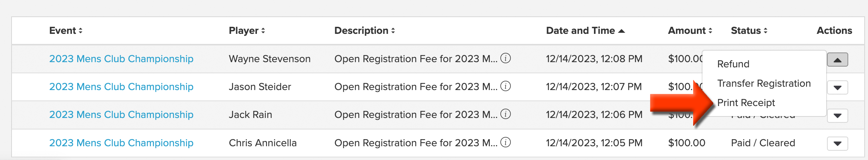Sort the table by Description column
The image size is (868, 160).
click(365, 31)
